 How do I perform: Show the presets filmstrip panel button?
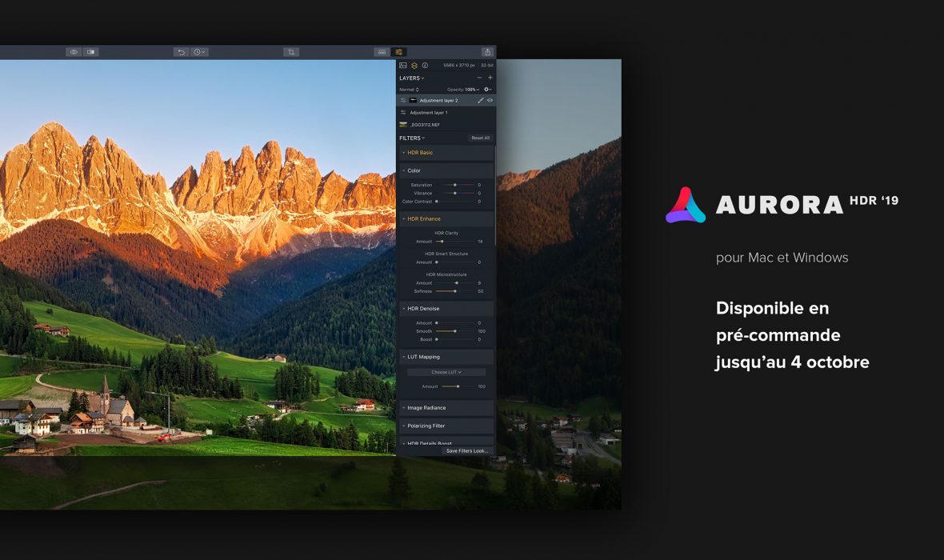(x=382, y=52)
